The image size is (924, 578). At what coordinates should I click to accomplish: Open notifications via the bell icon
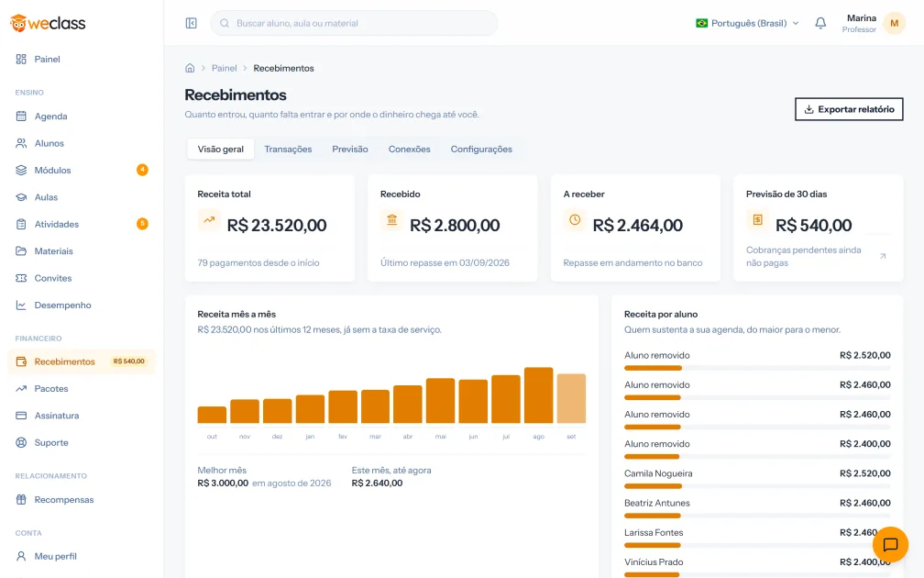pos(820,23)
